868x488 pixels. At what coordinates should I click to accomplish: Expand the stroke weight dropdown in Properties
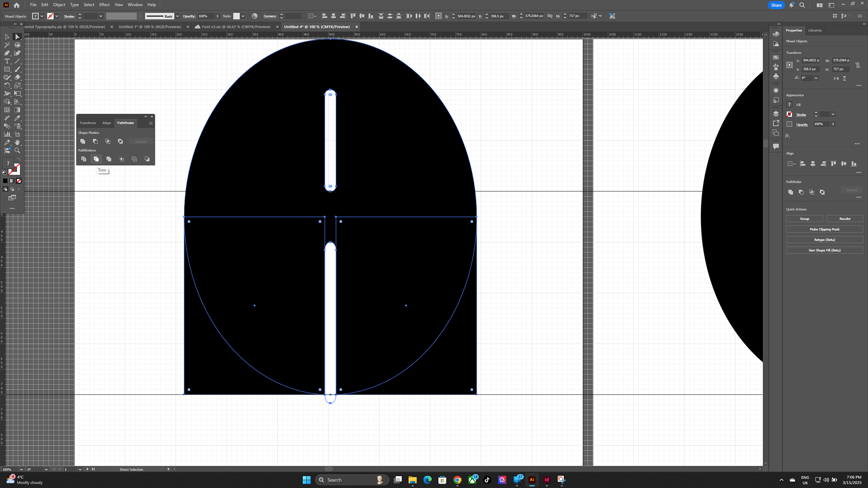coord(833,114)
